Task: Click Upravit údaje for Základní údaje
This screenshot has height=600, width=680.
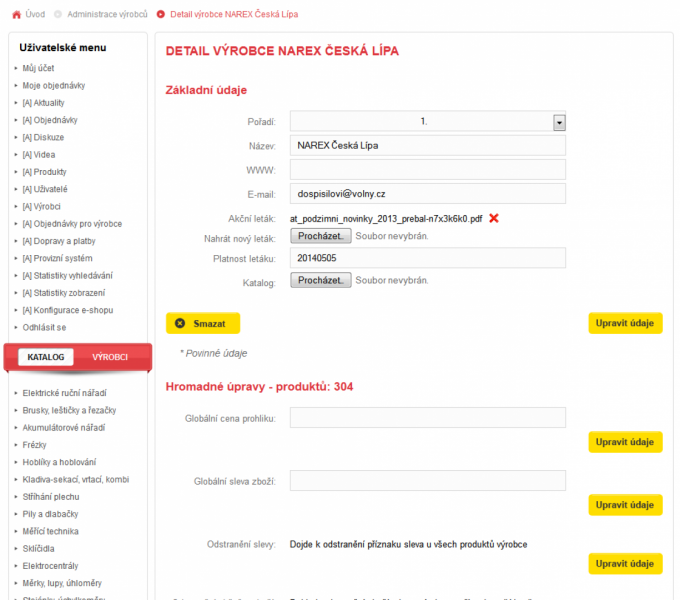Action: [625, 323]
